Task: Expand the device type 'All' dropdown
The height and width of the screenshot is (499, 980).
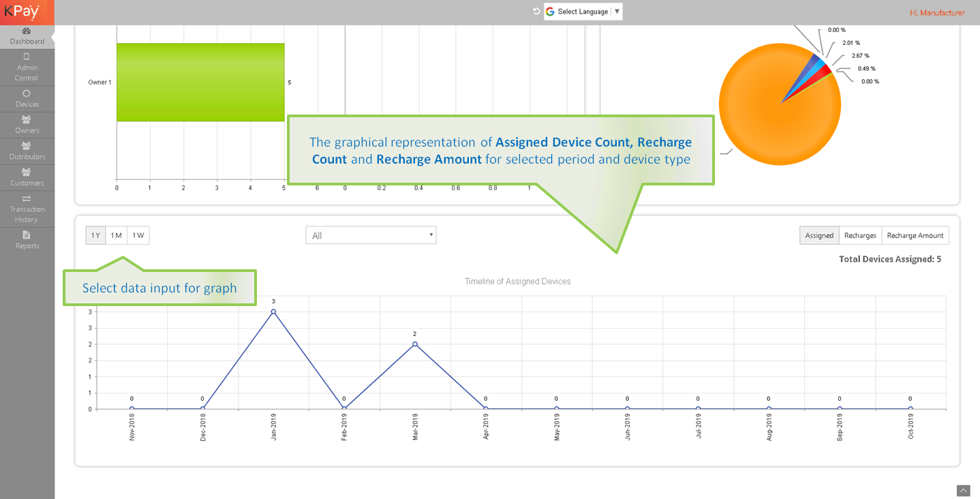Action: pos(371,236)
